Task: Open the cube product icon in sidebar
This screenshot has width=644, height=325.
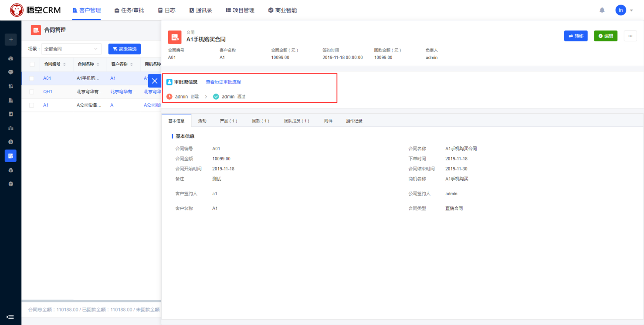Action: coord(10,184)
